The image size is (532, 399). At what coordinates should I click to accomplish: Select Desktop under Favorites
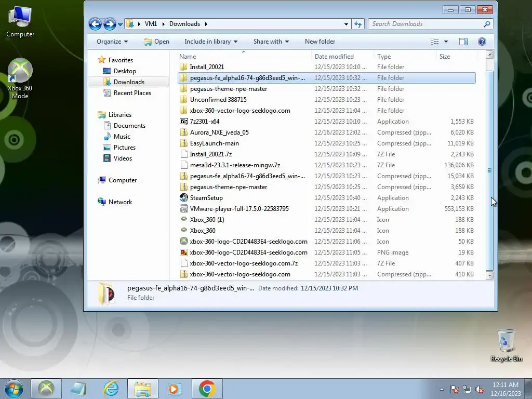click(x=125, y=71)
